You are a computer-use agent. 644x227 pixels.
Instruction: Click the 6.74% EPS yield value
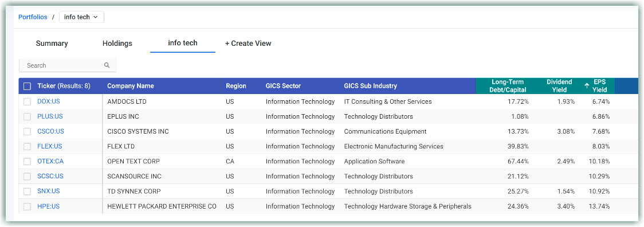pos(601,101)
